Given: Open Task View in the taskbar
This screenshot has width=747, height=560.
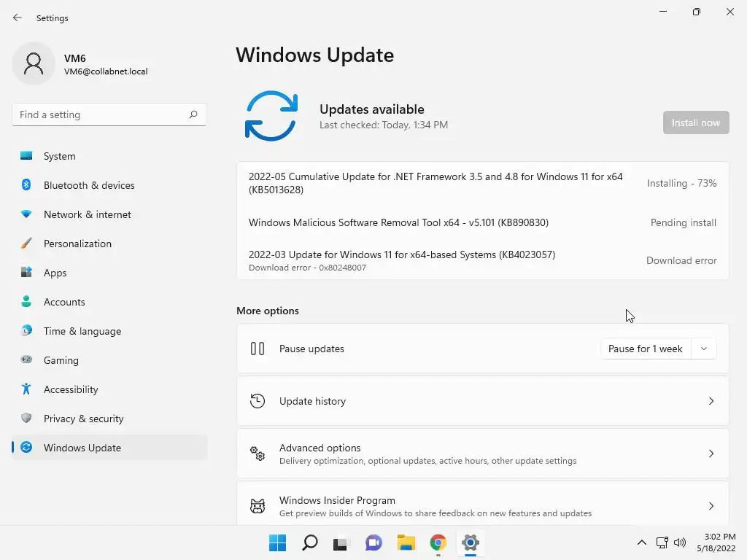Looking at the screenshot, I should [x=340, y=543].
